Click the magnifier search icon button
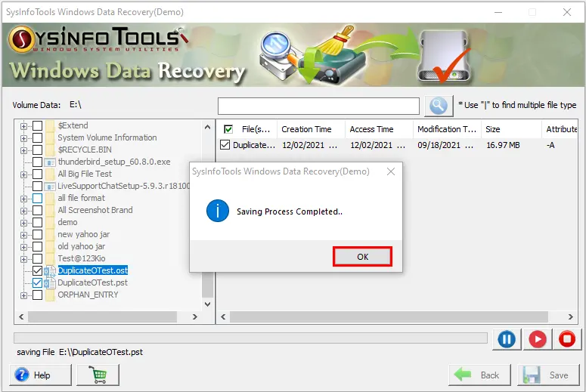586x392 pixels. point(439,106)
